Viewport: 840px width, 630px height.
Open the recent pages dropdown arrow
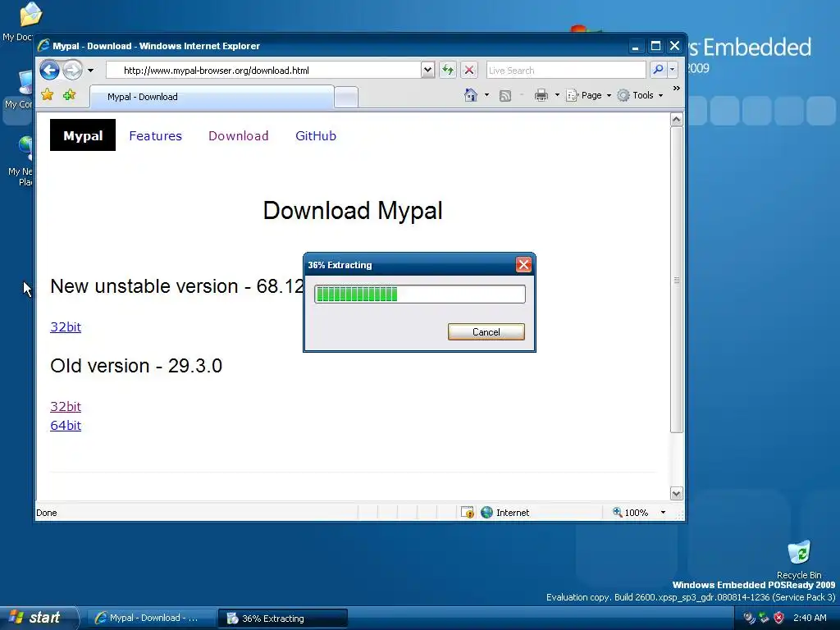pos(90,71)
